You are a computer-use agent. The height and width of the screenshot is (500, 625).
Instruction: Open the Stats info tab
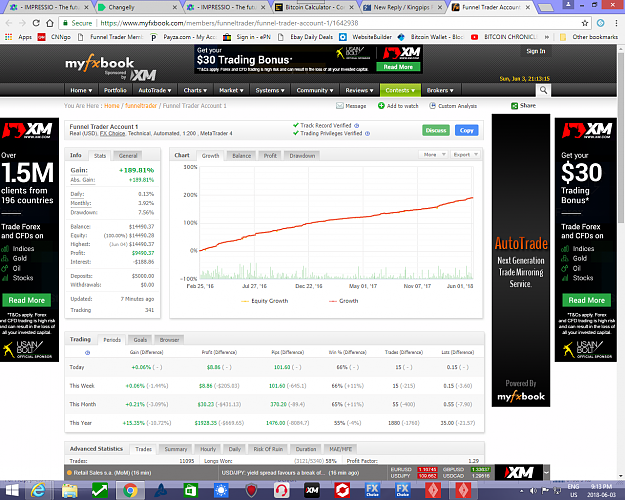[x=100, y=156]
